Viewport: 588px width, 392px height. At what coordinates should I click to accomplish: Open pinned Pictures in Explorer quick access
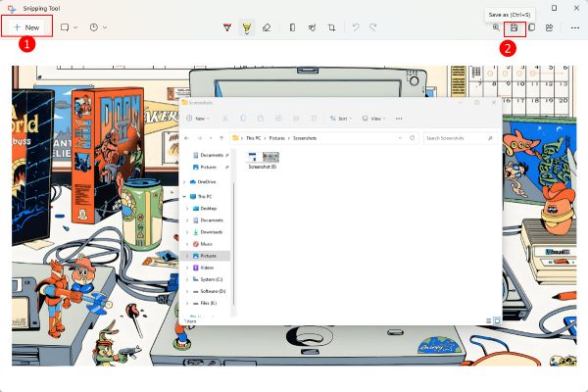[211, 167]
